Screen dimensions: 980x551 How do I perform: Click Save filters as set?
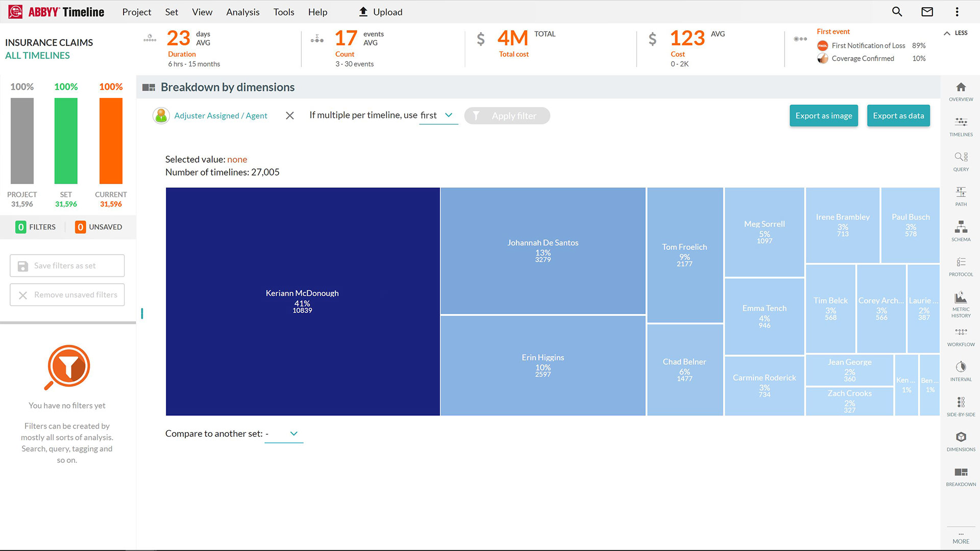67,266
